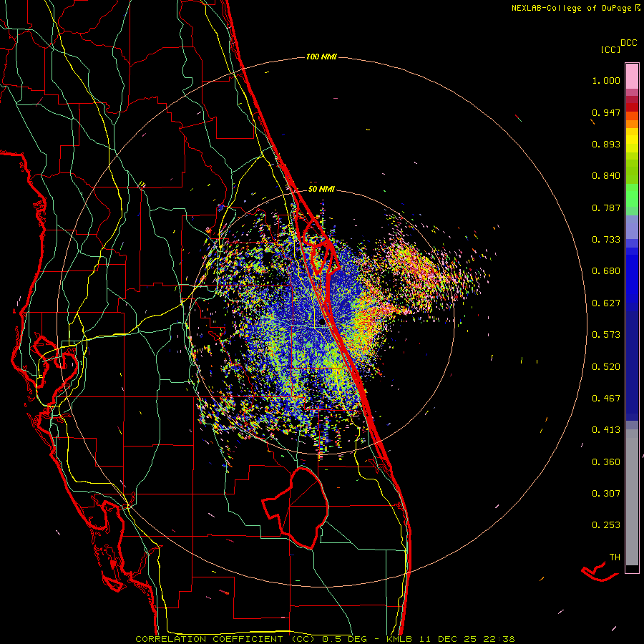
Task: Click the 0.787 legend value
Action: pyautogui.click(x=606, y=208)
